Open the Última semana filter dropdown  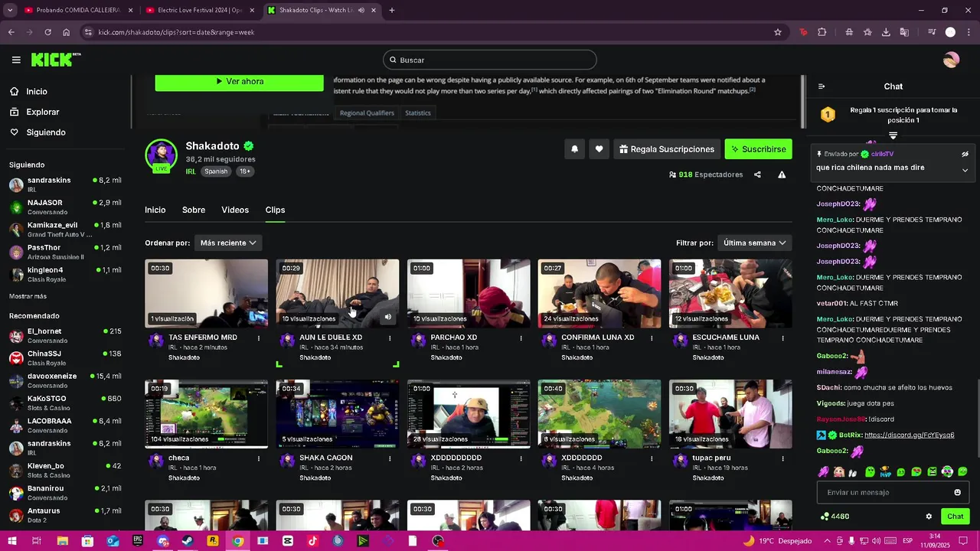point(755,243)
